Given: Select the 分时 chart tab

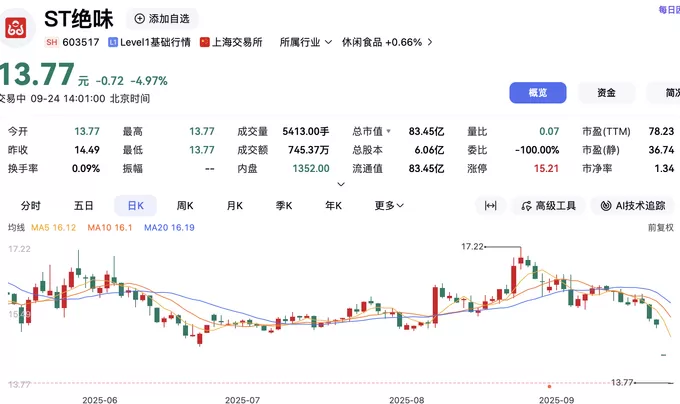Looking at the screenshot, I should 30,205.
